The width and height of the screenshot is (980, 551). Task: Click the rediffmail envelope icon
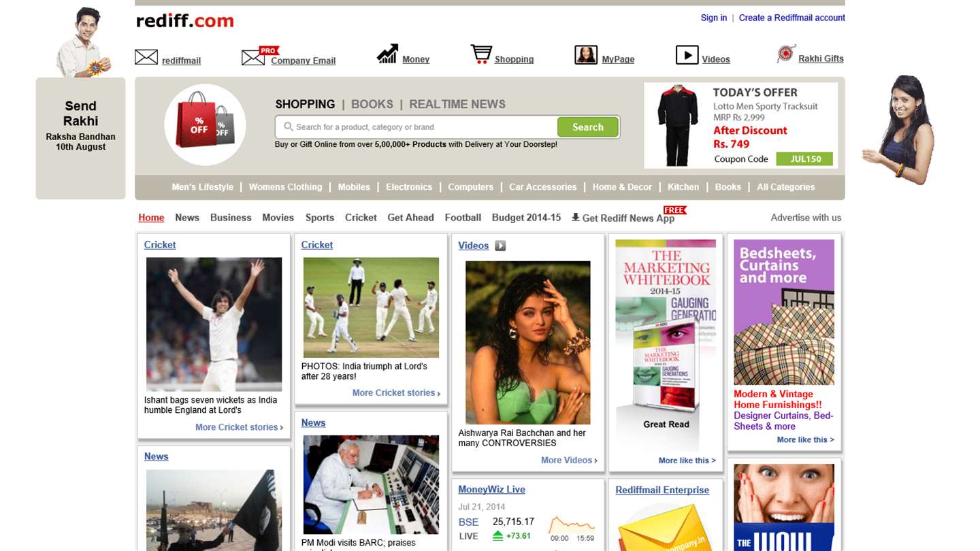pos(146,57)
